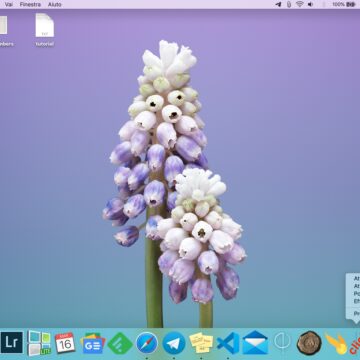Open the Aiuto menu
360x360 pixels.
(54, 4)
